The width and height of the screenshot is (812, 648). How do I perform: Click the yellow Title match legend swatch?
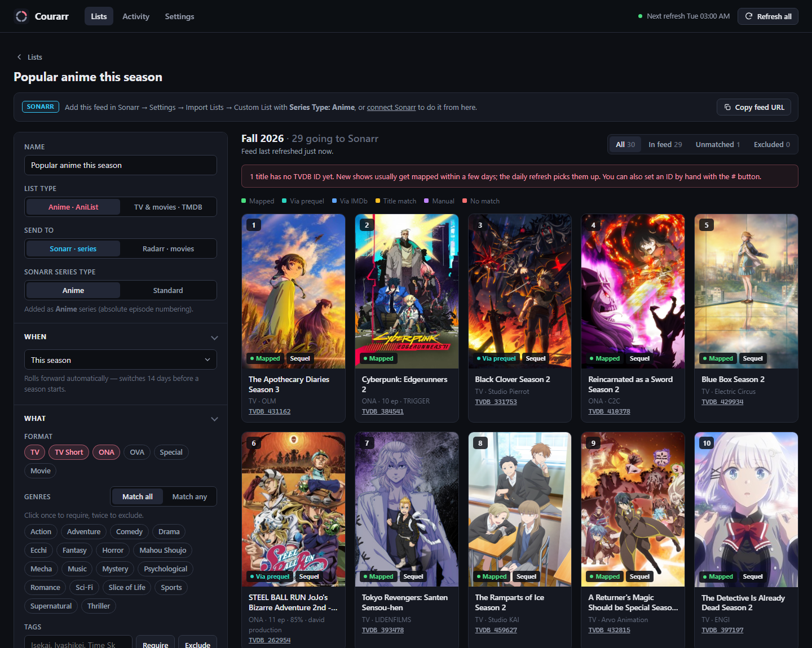[378, 201]
